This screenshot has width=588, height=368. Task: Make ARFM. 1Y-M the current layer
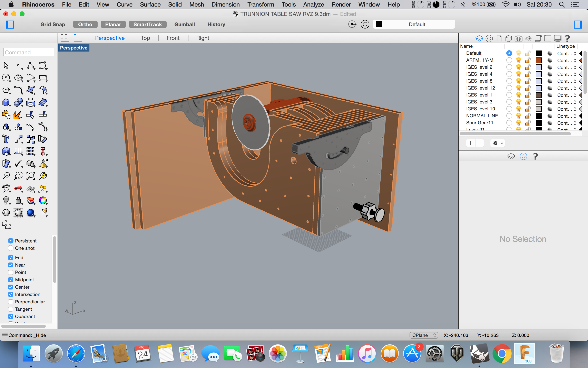tap(509, 60)
